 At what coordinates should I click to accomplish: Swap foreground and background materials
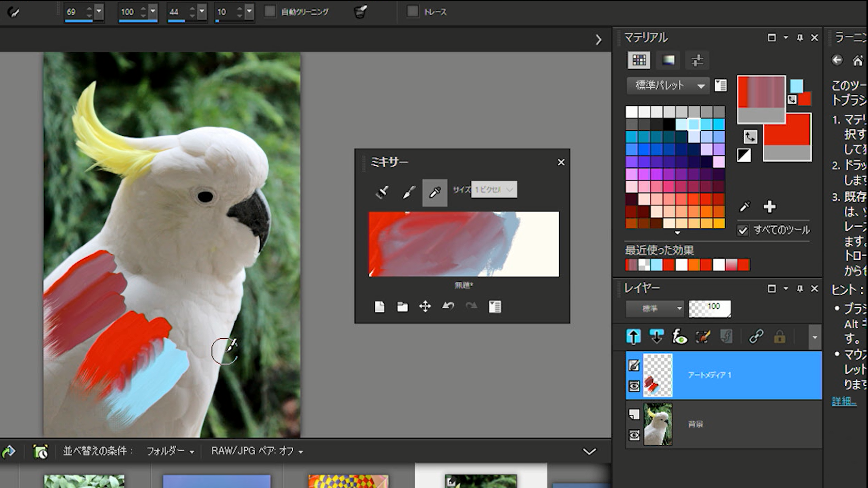point(750,137)
